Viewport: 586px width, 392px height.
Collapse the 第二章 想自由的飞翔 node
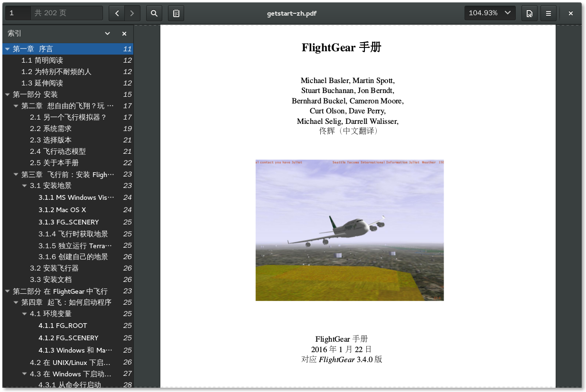[16, 106]
